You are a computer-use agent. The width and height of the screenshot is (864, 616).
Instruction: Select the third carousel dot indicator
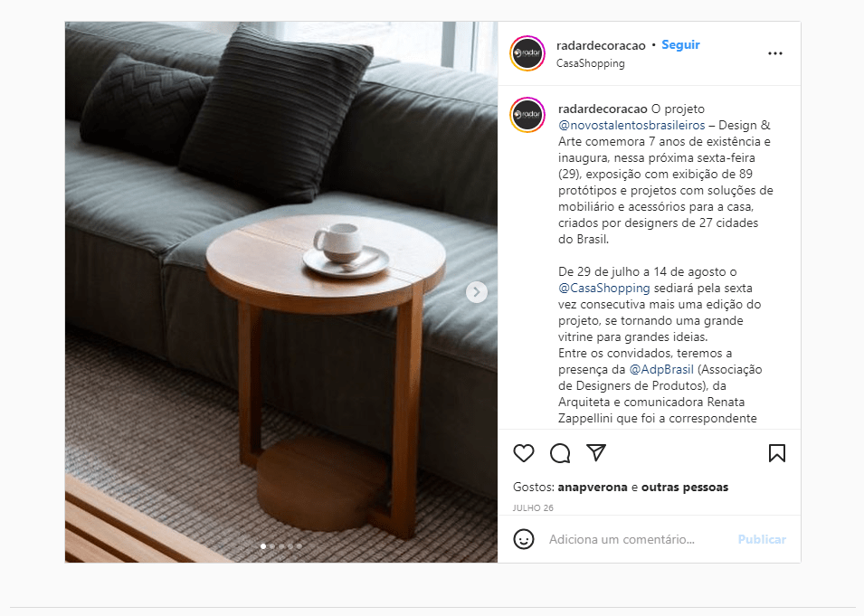[x=281, y=546]
